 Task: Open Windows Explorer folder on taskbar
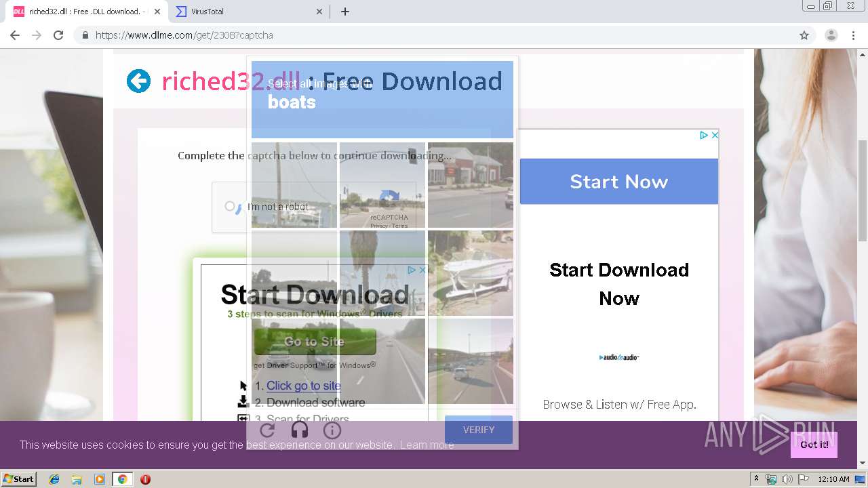77,479
